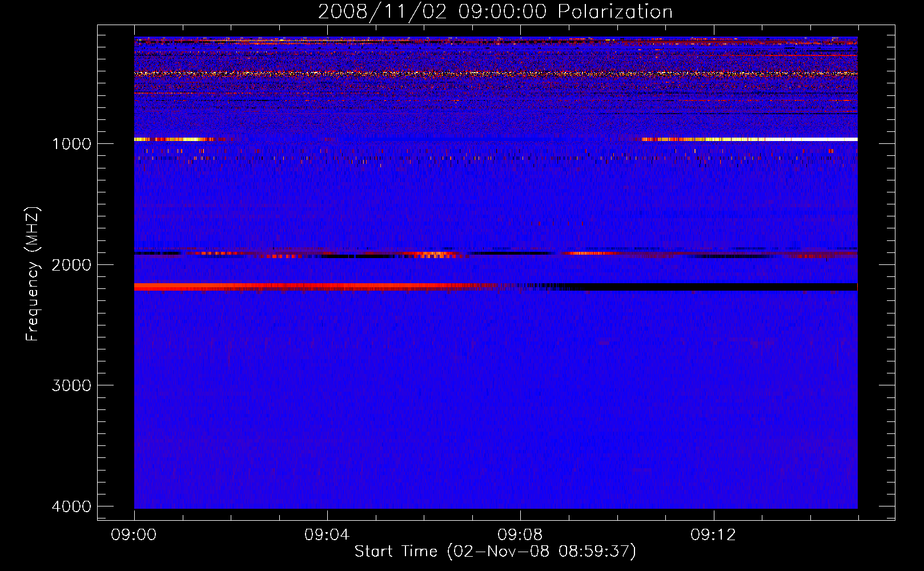Click the 09:04 time tick label
The height and width of the screenshot is (571, 924).
pyautogui.click(x=327, y=535)
